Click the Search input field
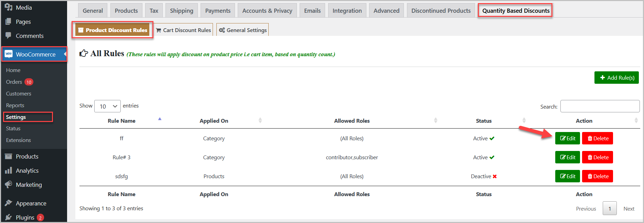Screen dimensions: 644x223 tap(600, 106)
